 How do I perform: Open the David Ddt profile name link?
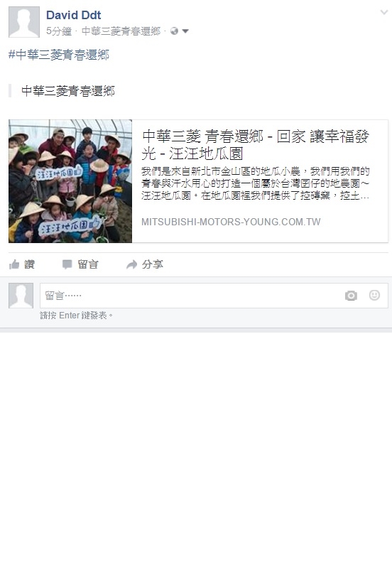74,15
